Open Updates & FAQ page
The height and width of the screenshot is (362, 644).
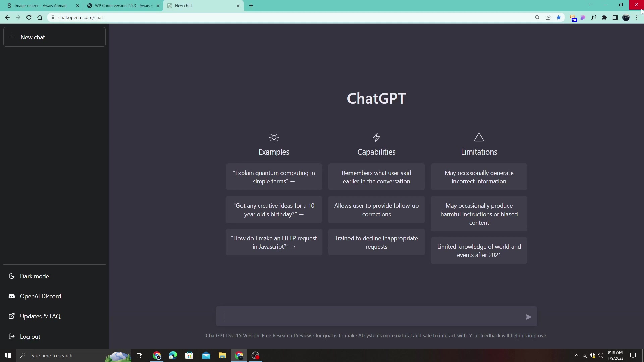pyautogui.click(x=54, y=316)
